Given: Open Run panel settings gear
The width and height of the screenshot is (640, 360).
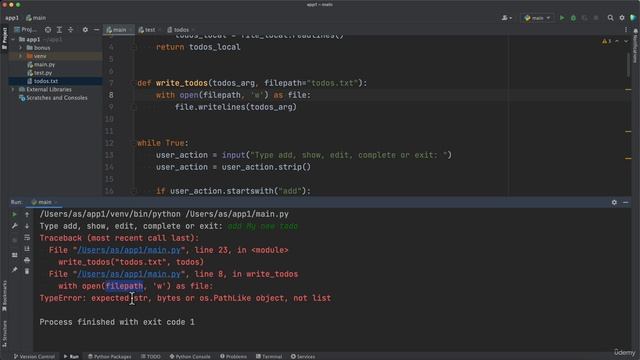Looking at the screenshot, I should pyautogui.click(x=614, y=202).
